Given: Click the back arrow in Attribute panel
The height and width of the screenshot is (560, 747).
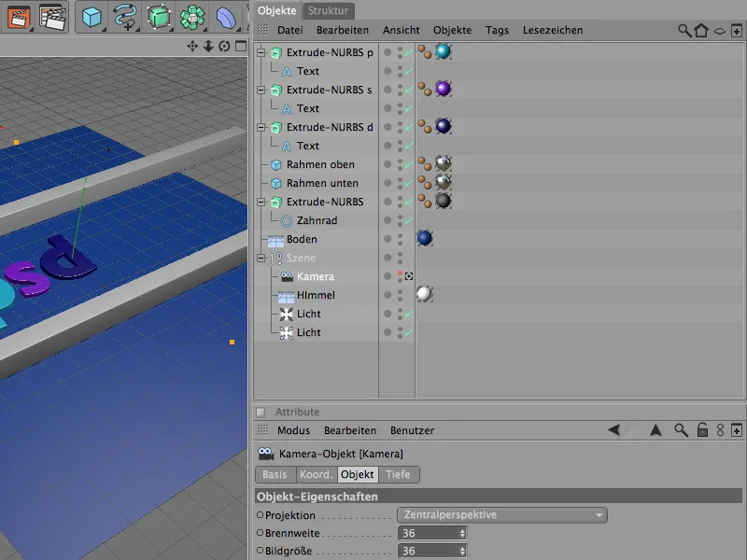Looking at the screenshot, I should [x=613, y=430].
